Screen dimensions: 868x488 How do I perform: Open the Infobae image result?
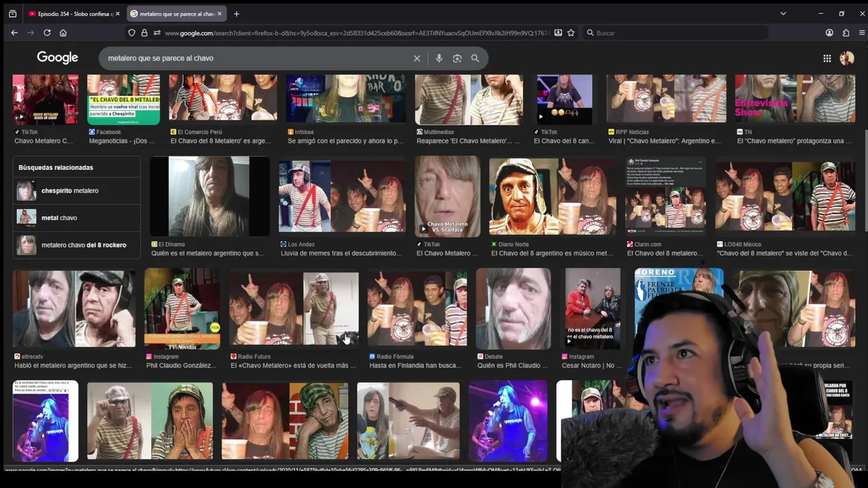[x=346, y=100]
